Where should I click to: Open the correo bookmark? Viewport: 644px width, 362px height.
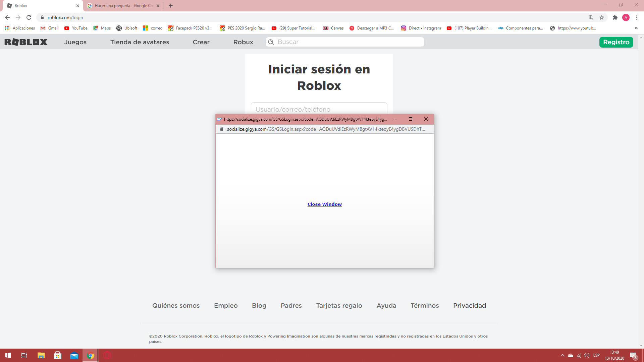click(153, 28)
